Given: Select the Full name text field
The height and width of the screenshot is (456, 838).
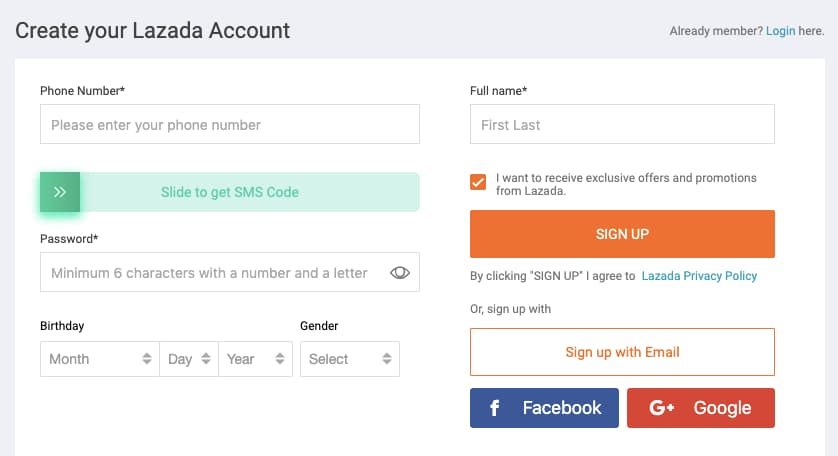Looking at the screenshot, I should [622, 125].
